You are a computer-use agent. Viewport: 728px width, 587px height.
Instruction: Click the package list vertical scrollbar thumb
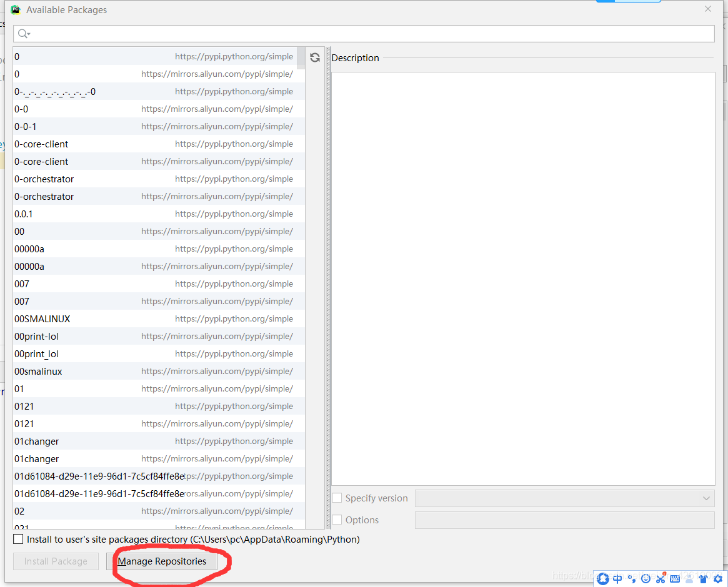click(x=301, y=57)
